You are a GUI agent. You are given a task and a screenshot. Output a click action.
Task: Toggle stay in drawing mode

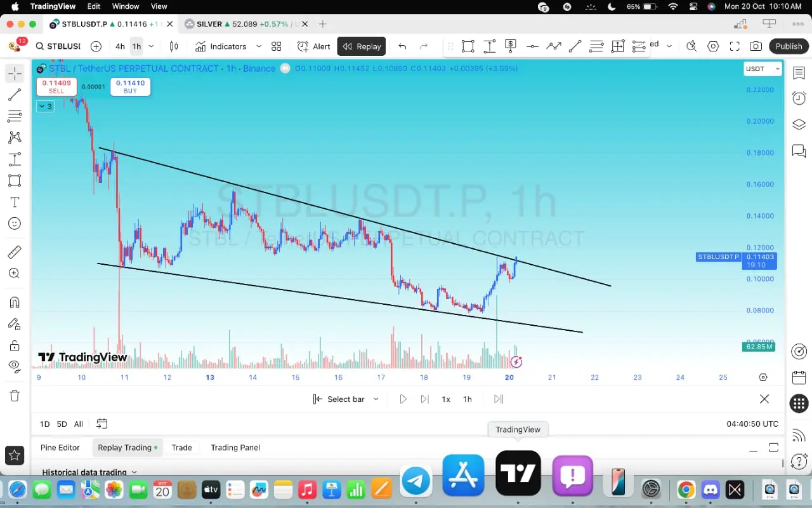15,324
